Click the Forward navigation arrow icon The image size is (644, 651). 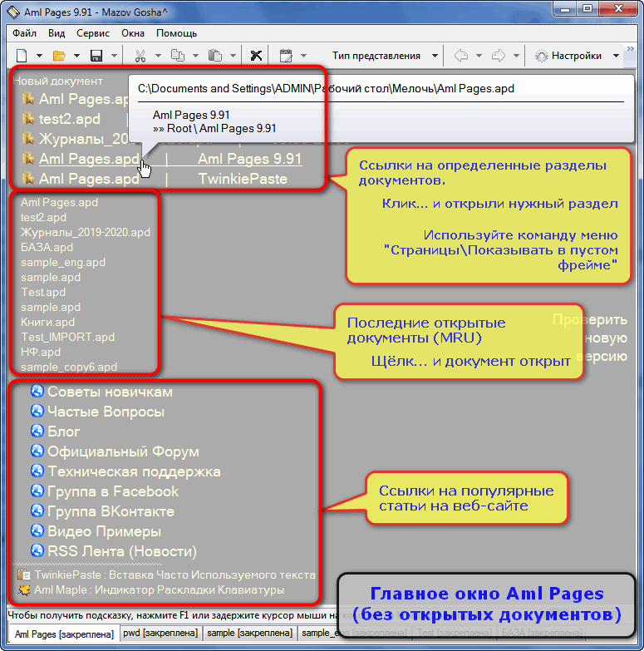click(x=499, y=55)
